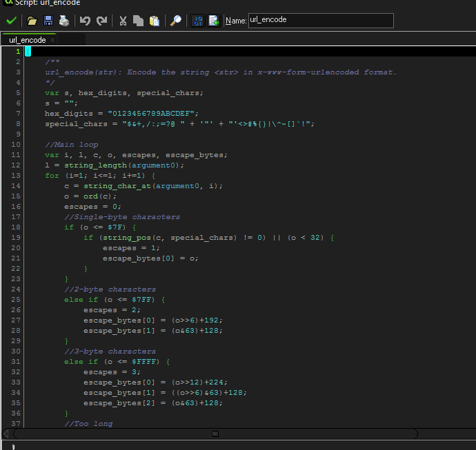Click the left scroll arrow at bottom
The width and height of the screenshot is (476, 450).
pyautogui.click(x=7, y=433)
